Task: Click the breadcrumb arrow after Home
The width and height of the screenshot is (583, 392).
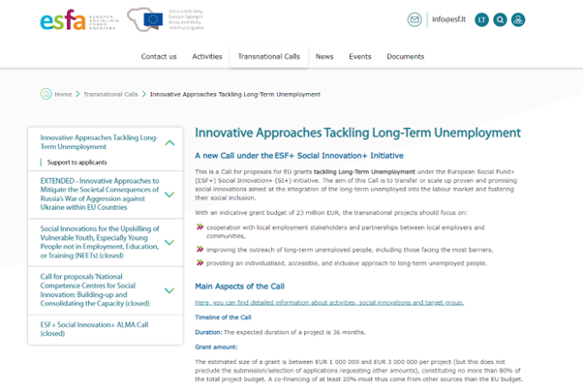Action: (x=77, y=94)
